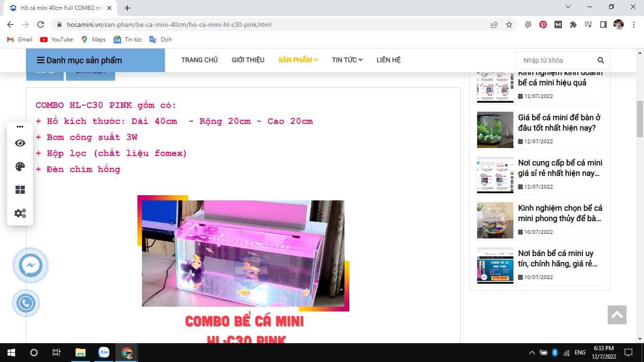The width and height of the screenshot is (644, 362).
Task: Open the Pinterest extension
Action: tap(543, 25)
